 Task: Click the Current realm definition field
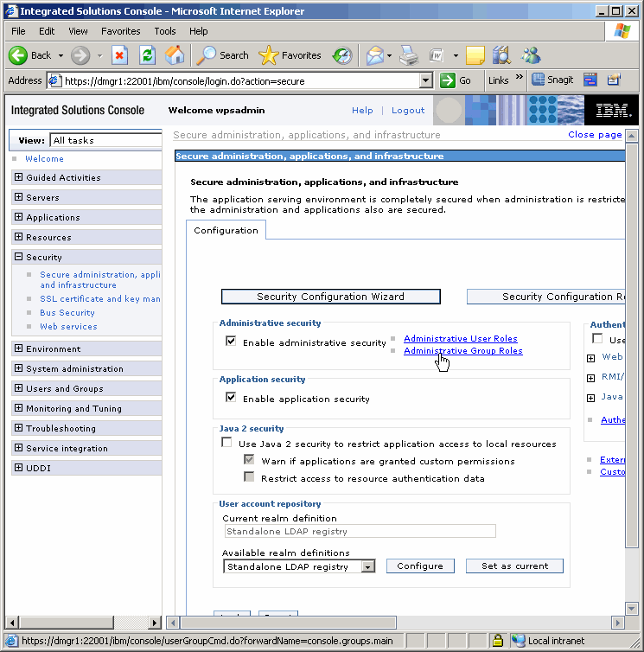pos(359,531)
